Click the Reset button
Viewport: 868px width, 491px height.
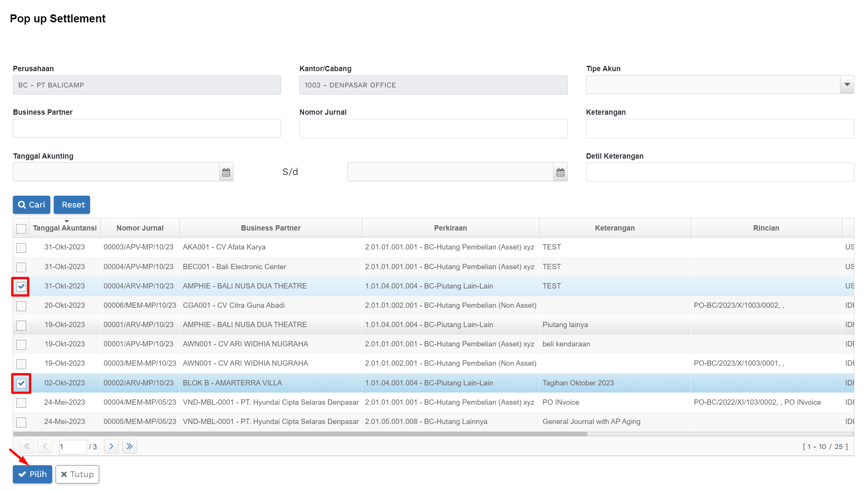72,205
